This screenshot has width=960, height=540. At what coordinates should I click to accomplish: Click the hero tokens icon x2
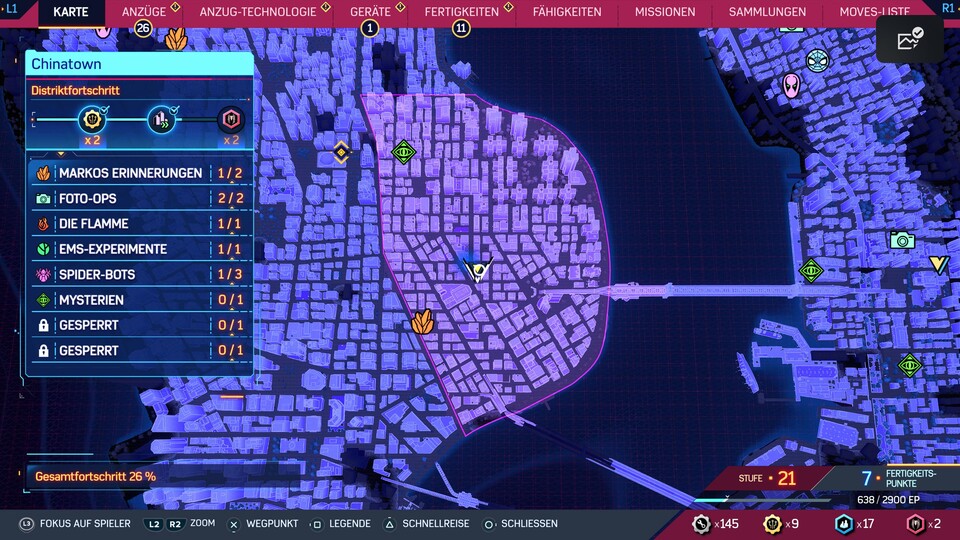point(915,524)
